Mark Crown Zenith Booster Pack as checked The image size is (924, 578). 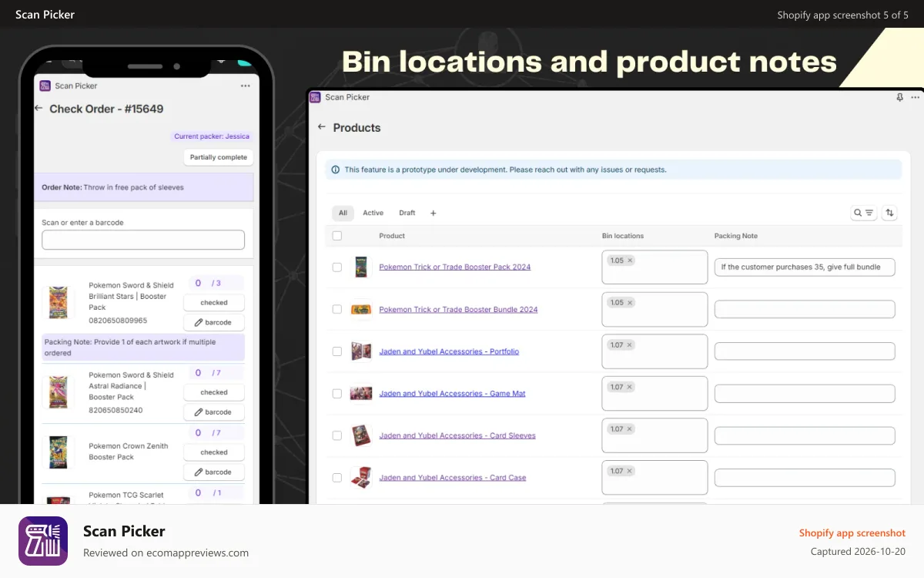(x=214, y=452)
